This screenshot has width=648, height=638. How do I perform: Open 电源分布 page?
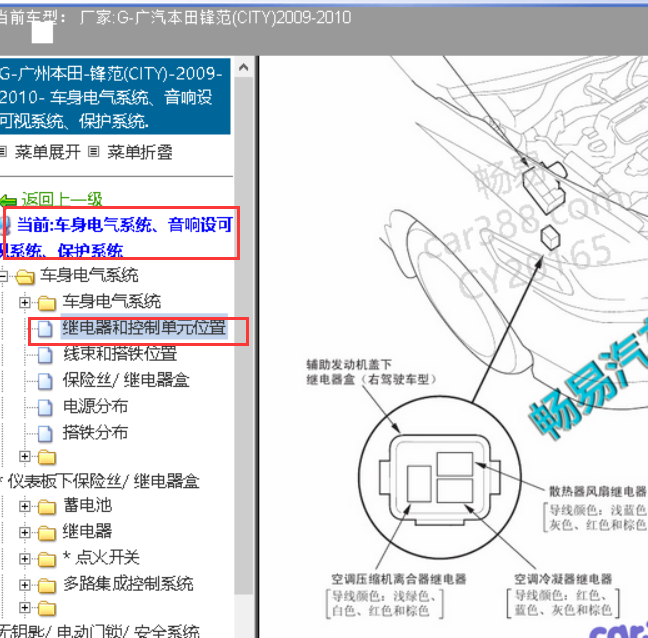[x=95, y=406]
